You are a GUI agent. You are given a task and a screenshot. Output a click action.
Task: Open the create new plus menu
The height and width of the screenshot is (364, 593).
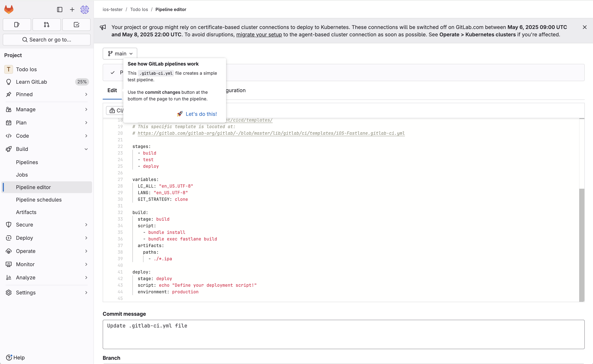pos(72,9)
